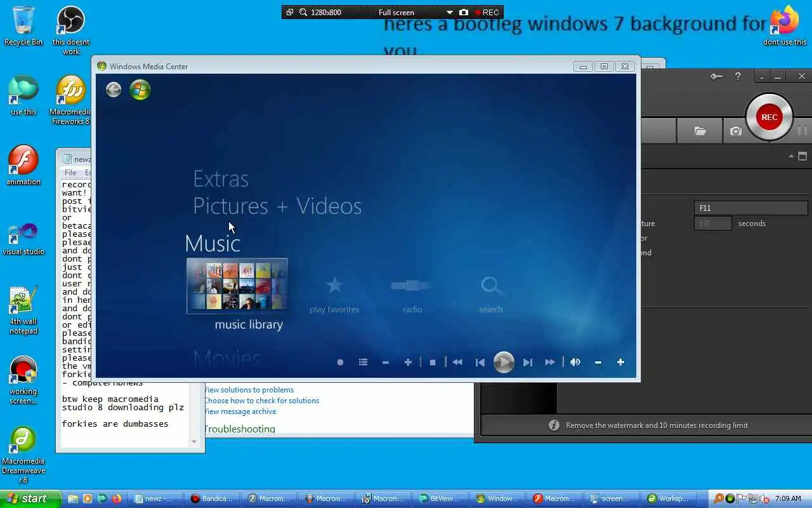Open Choose how to check for solutions
The height and width of the screenshot is (508, 812).
(x=261, y=401)
